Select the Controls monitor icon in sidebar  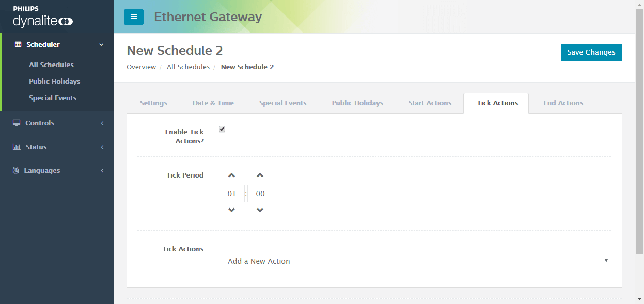coord(16,123)
